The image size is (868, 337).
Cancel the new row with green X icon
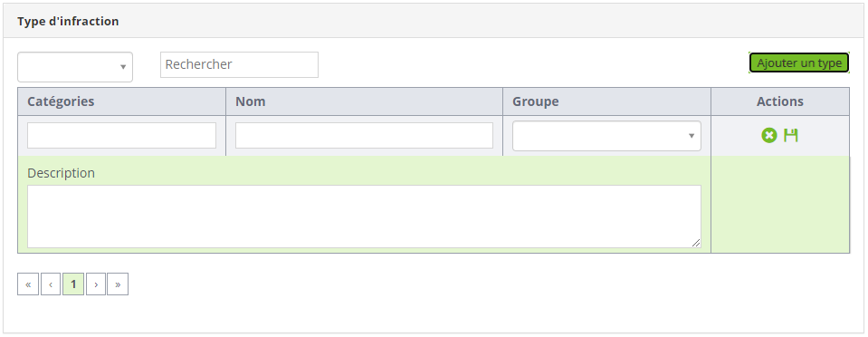tap(769, 135)
